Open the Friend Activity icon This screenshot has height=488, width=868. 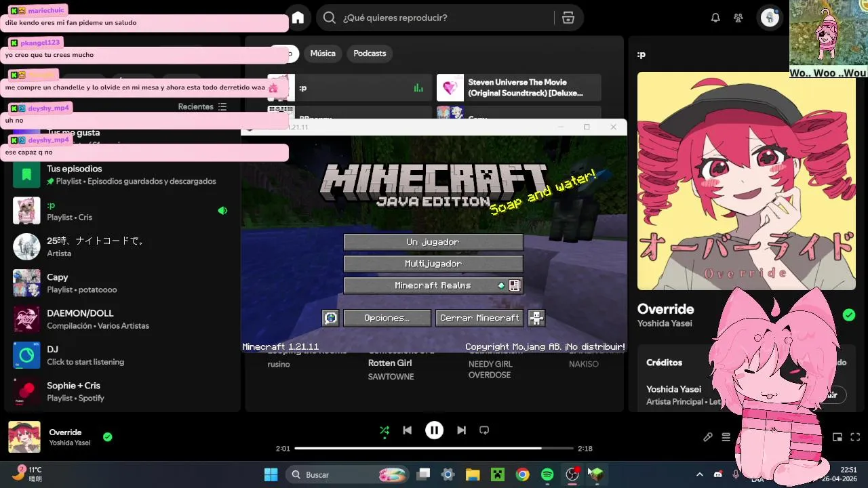tap(738, 18)
